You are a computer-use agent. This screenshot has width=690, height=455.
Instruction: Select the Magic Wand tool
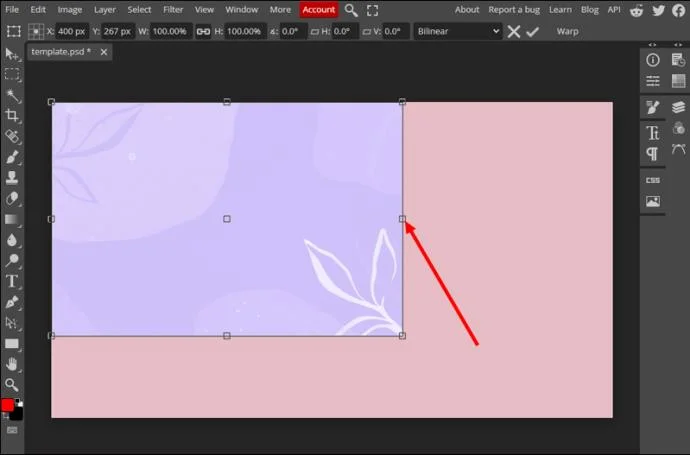[x=12, y=95]
